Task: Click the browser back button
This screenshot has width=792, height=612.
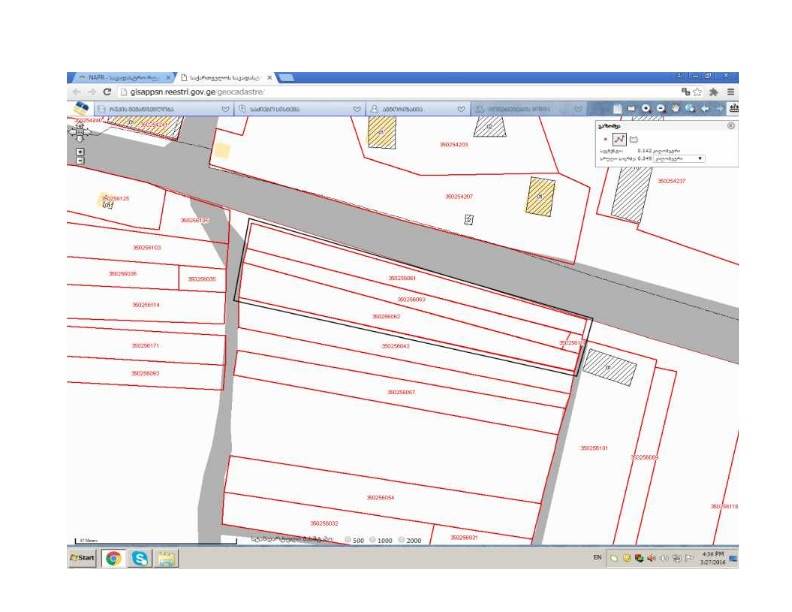Action: coord(76,92)
